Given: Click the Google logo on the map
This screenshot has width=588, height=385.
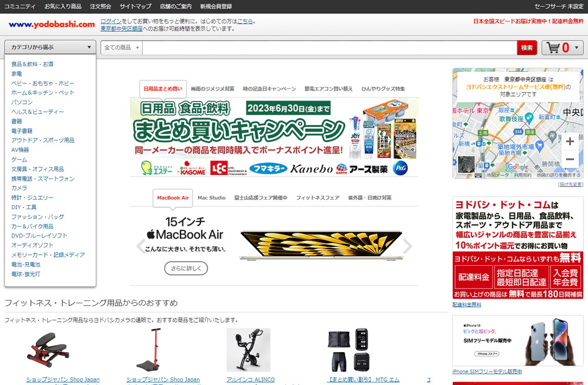Looking at the screenshot, I should 518,166.
